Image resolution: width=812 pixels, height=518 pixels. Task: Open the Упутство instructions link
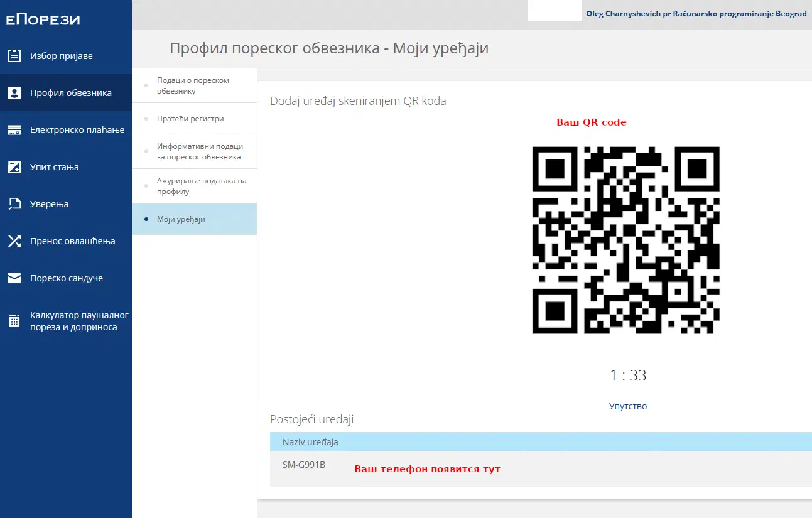[627, 406]
